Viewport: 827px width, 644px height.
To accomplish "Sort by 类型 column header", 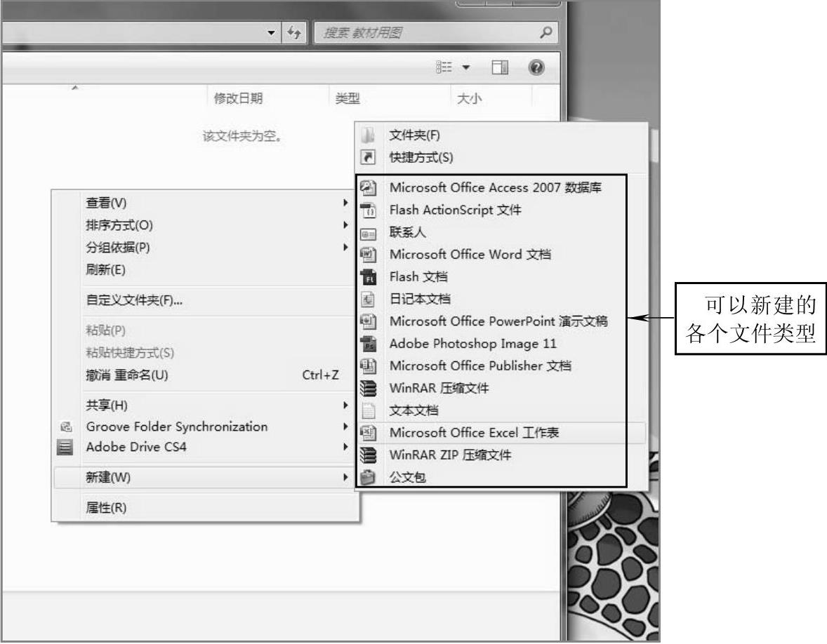I will pyautogui.click(x=390, y=98).
